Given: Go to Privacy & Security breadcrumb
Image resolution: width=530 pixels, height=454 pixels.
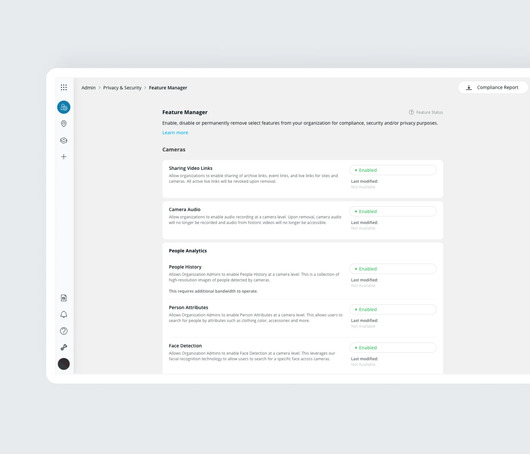Looking at the screenshot, I should [122, 88].
